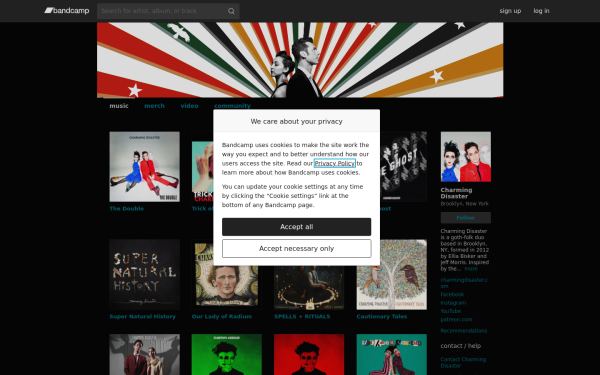Click the Bandcamp logo
The height and width of the screenshot is (375, 600).
pyautogui.click(x=67, y=11)
